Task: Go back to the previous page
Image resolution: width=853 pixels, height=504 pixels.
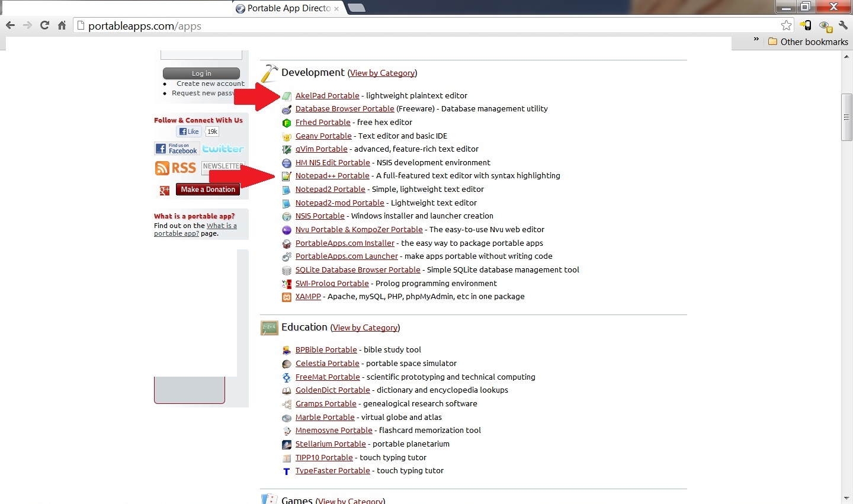Action: click(10, 25)
